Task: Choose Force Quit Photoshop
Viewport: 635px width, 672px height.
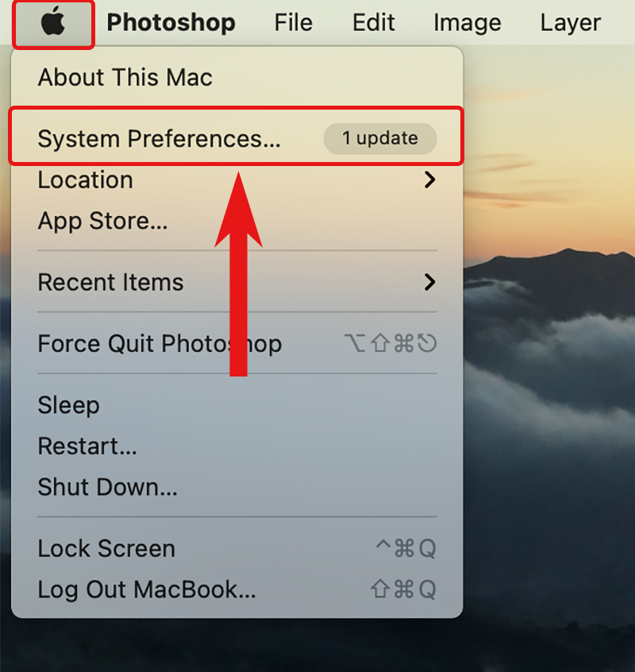Action: tap(160, 344)
